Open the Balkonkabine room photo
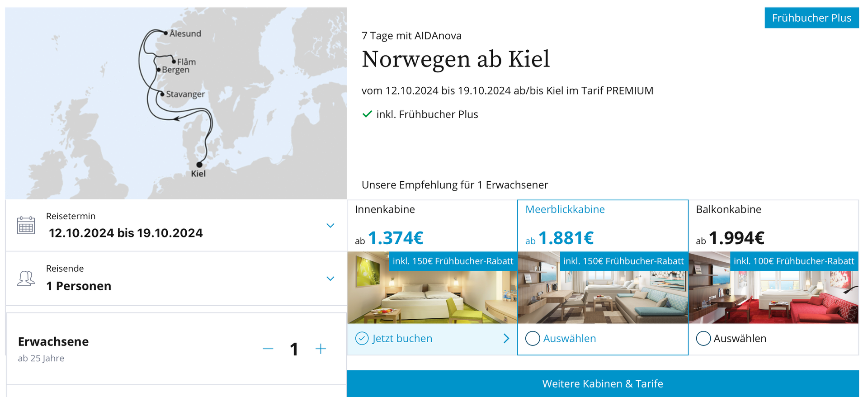Viewport: 868px width, 397px height. point(774,288)
